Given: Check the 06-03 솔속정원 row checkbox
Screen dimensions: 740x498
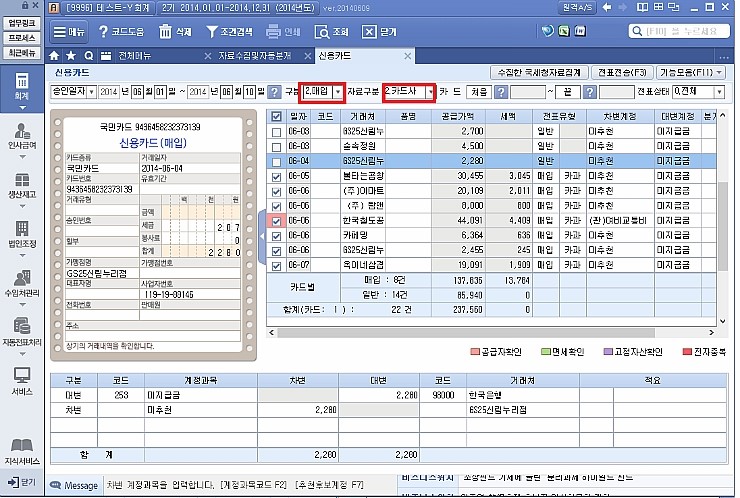Looking at the screenshot, I should tap(277, 147).
